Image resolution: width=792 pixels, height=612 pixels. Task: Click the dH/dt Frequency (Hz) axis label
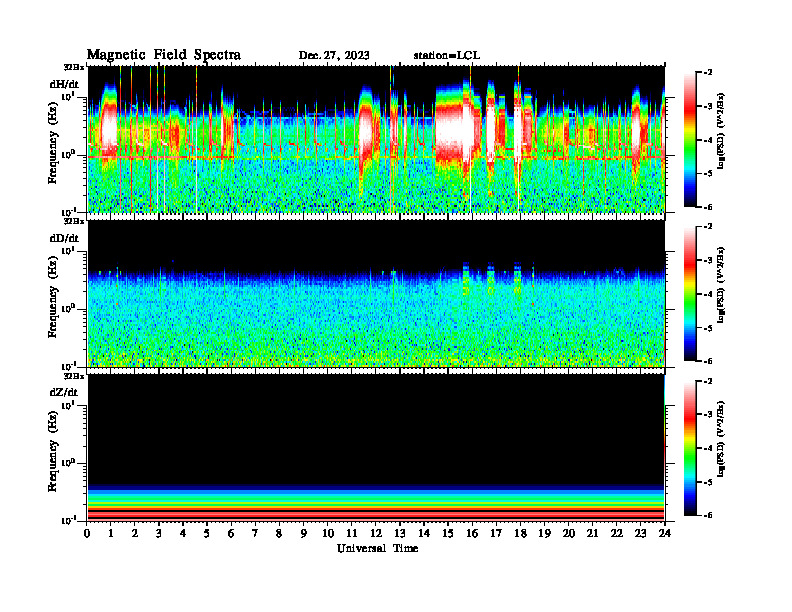(x=53, y=145)
